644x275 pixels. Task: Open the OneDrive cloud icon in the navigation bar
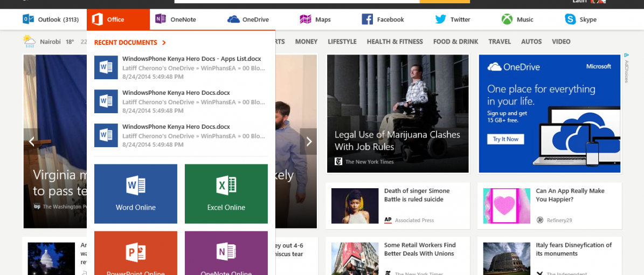point(233,19)
